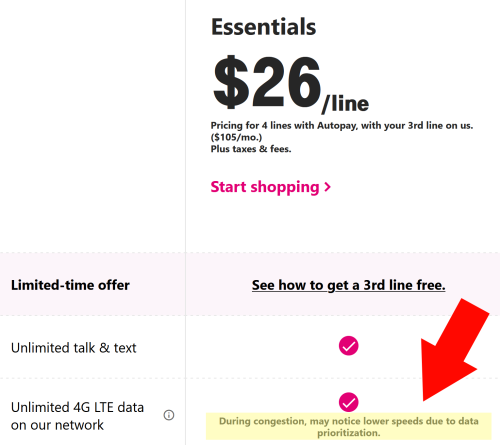Select the Unlimited talk & text label
This screenshot has height=445, width=500.
point(74,348)
